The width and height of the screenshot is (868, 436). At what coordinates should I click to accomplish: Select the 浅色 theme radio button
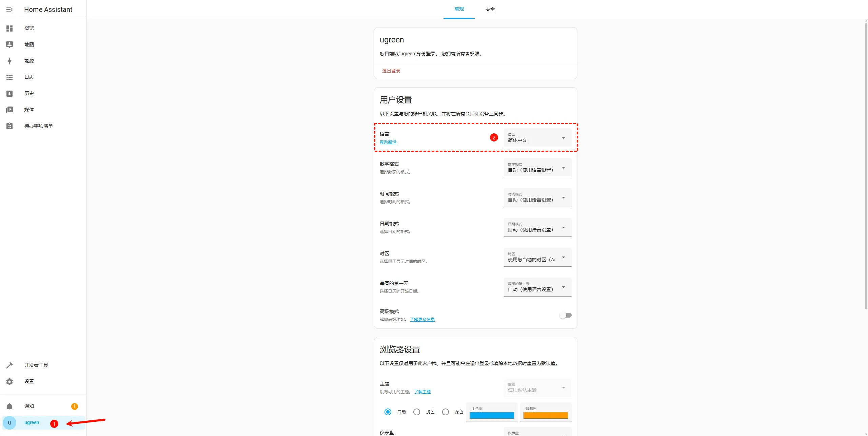coord(417,412)
